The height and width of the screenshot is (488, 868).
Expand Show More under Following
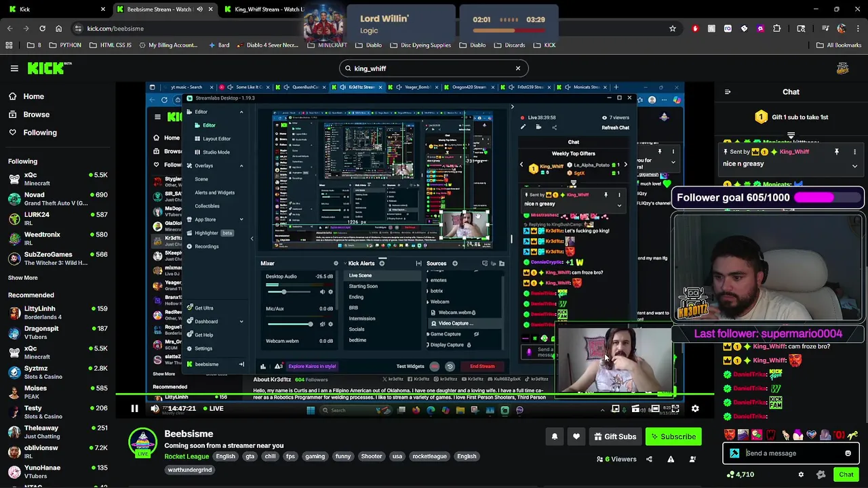click(23, 278)
